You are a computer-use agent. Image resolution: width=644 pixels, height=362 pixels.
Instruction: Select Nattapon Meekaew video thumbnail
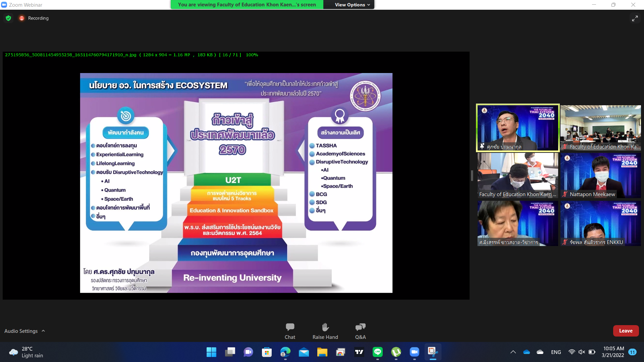click(x=600, y=175)
